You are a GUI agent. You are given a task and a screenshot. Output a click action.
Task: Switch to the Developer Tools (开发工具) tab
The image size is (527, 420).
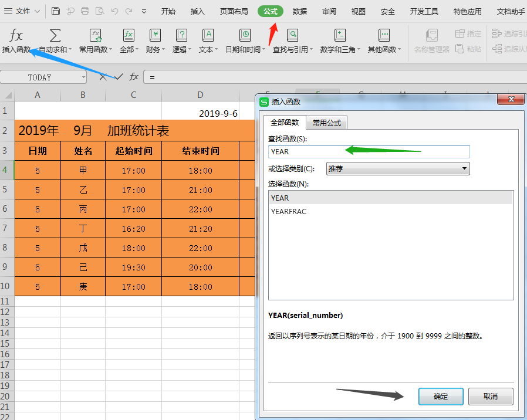click(x=424, y=11)
